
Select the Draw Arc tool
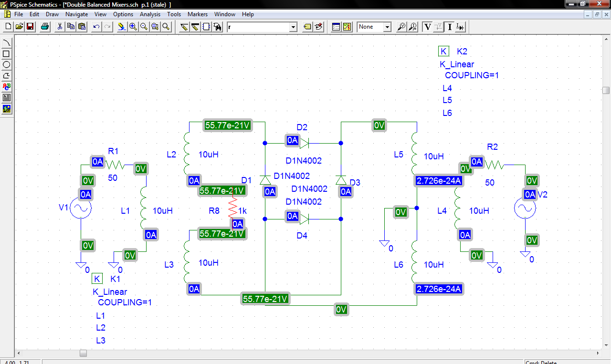tap(7, 43)
